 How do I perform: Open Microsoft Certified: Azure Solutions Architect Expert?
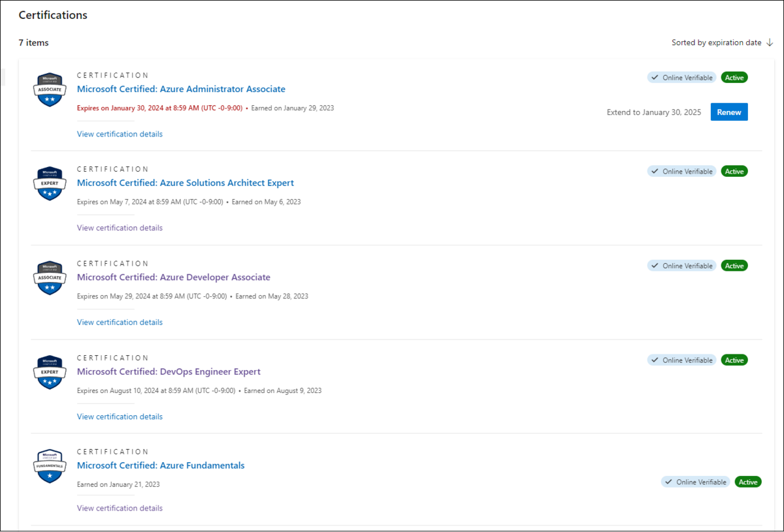click(186, 183)
